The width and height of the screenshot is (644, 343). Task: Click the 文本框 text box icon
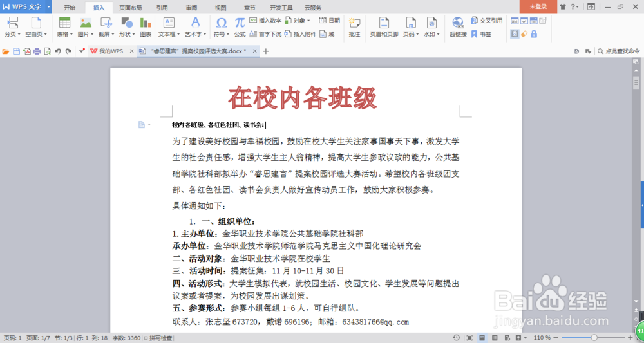point(169,23)
